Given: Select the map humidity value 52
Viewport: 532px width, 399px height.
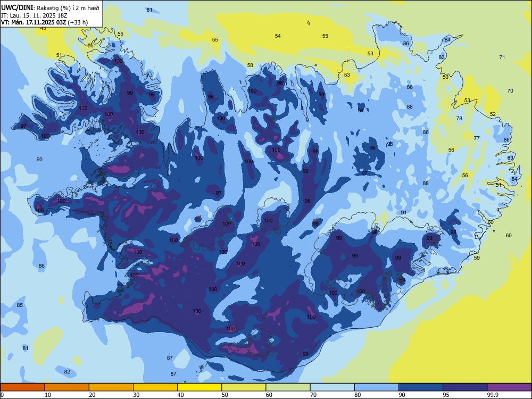Looking at the screenshot, I should click(x=493, y=114).
